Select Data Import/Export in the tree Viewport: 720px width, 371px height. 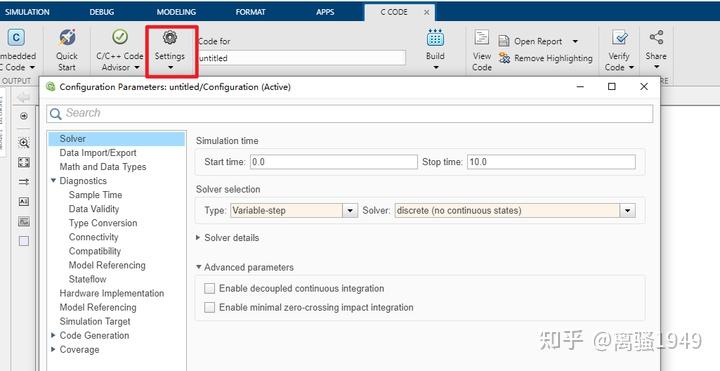pyautogui.click(x=98, y=153)
